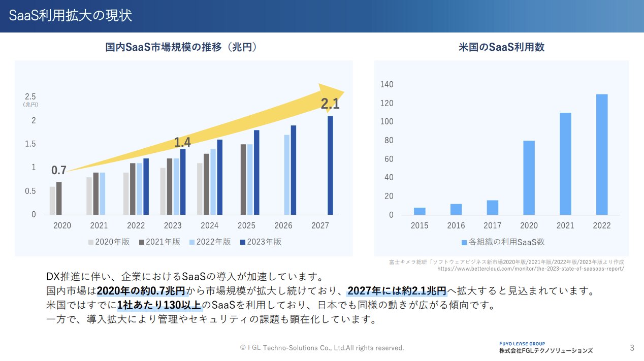644x361 pixels.
Task: Click highlighted text 2027年には約2.1兆円
Action: coord(397,291)
